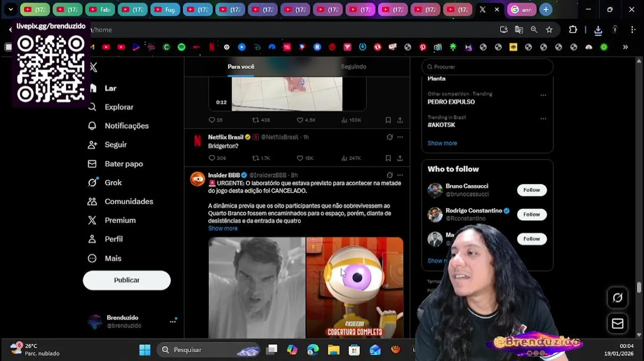644x361 pixels.
Task: Switch to the Seguindo tab
Action: [354, 67]
